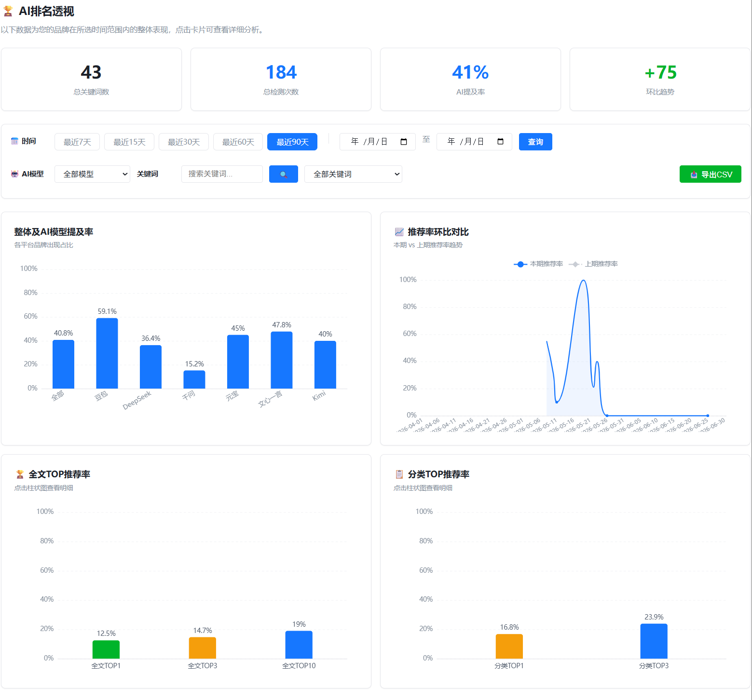Focus the 搜索关键词 input field
This screenshot has height=700, width=752.
click(222, 174)
